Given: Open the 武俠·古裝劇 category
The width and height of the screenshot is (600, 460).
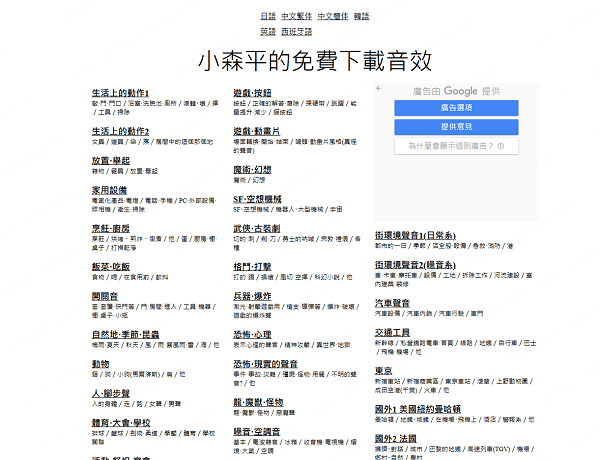Looking at the screenshot, I should coord(256,228).
